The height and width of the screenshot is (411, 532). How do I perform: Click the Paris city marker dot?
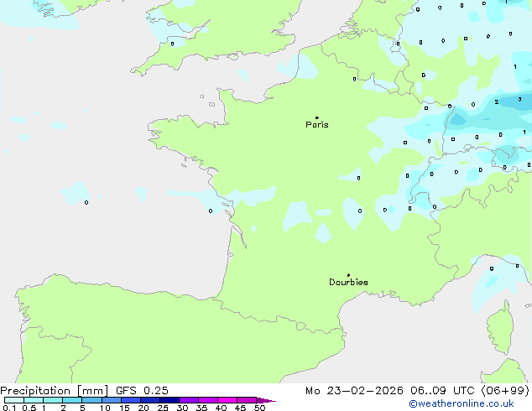(316, 117)
